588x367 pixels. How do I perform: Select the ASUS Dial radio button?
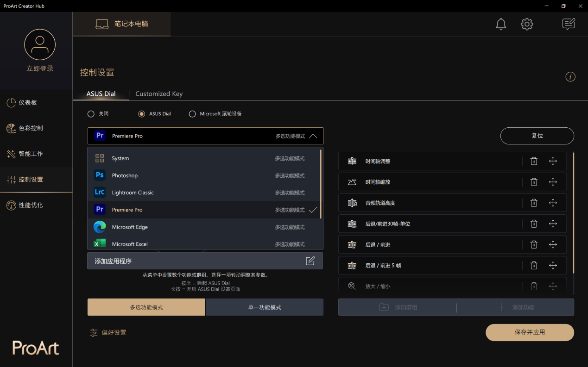tap(142, 114)
